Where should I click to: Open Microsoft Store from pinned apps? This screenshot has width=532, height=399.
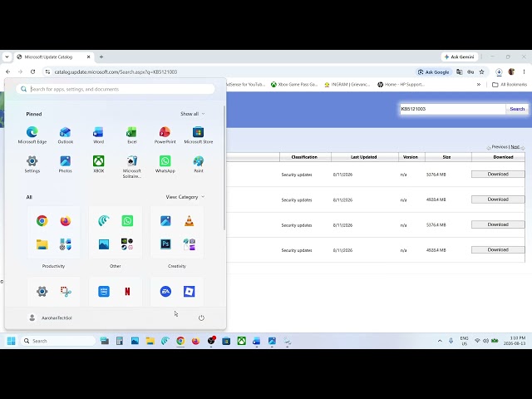(x=198, y=135)
